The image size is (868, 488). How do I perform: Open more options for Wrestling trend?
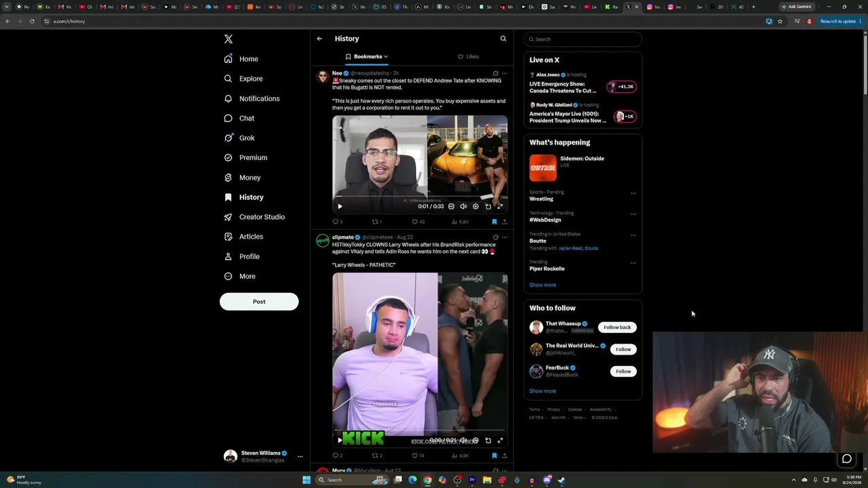click(x=633, y=193)
